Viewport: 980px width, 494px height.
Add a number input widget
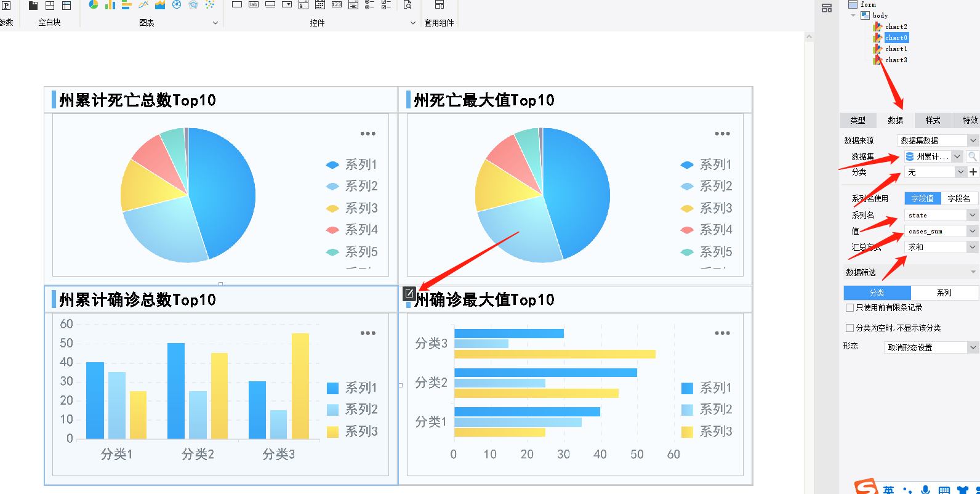click(x=337, y=4)
